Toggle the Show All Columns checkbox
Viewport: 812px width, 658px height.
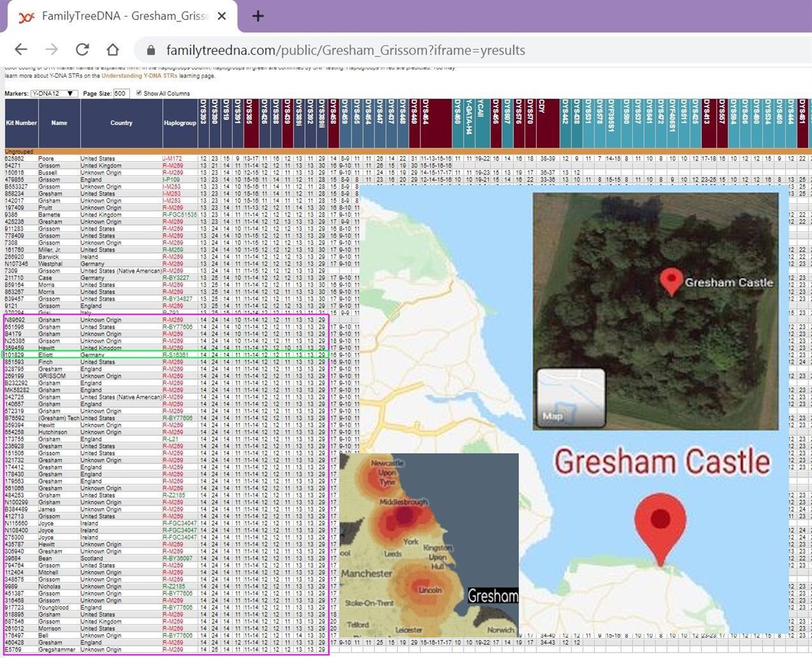[x=140, y=93]
